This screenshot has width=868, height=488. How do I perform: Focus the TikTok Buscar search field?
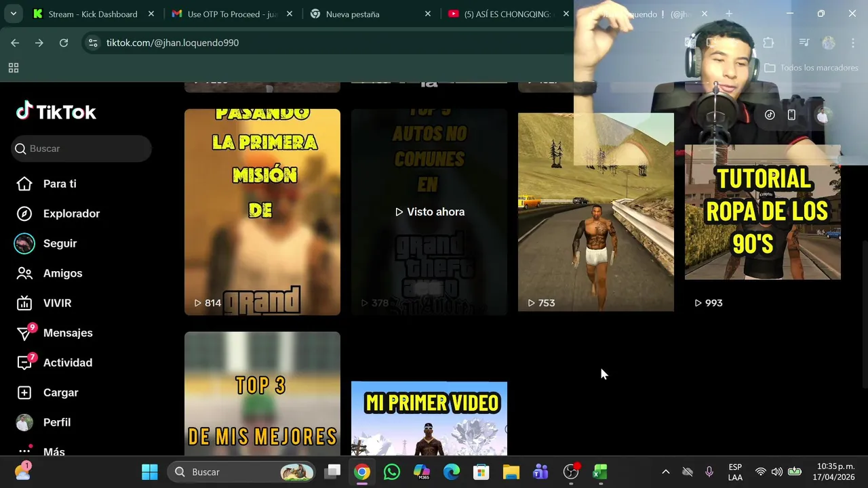click(81, 148)
